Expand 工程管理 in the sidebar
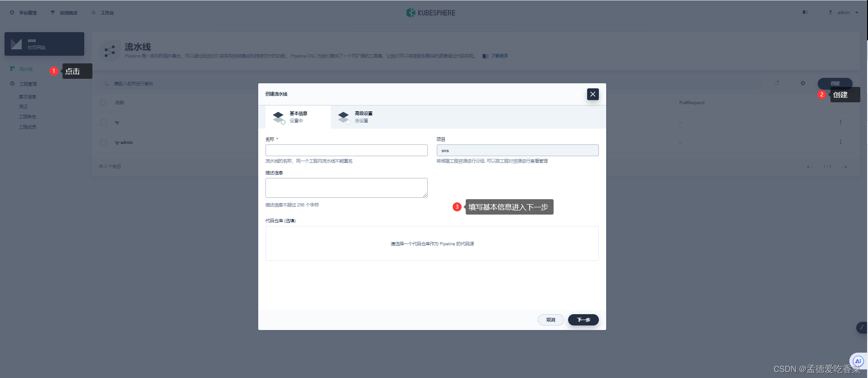 pos(28,84)
